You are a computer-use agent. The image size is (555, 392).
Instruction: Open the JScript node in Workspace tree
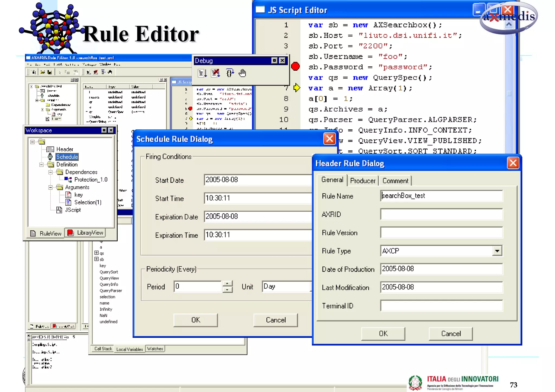pos(72,210)
